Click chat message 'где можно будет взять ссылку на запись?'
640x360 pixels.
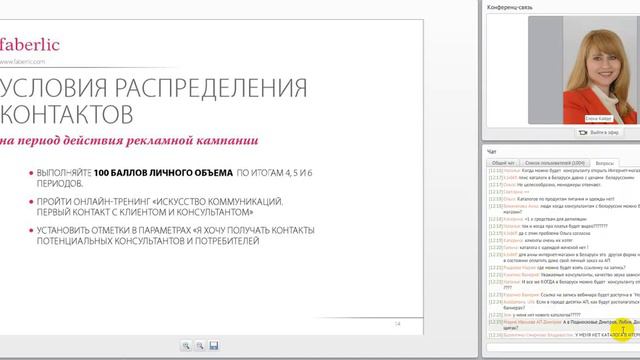tap(581, 268)
